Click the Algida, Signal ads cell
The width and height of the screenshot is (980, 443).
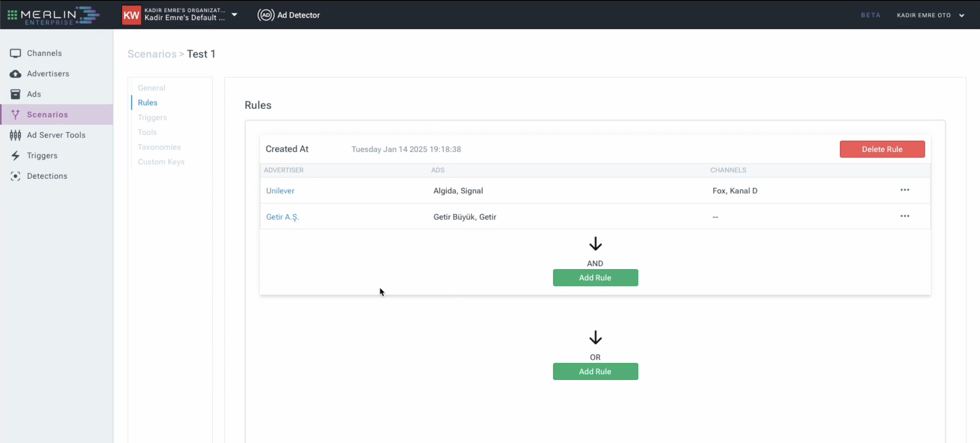click(x=458, y=191)
